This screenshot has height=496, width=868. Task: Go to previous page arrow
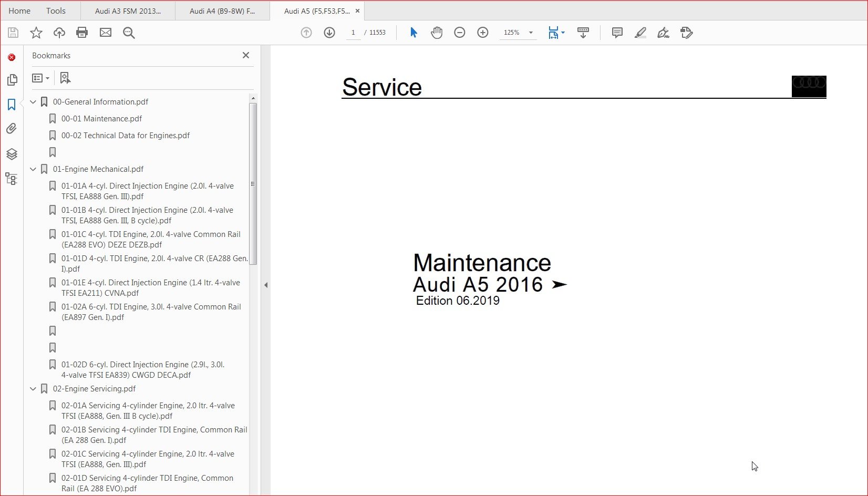(306, 33)
